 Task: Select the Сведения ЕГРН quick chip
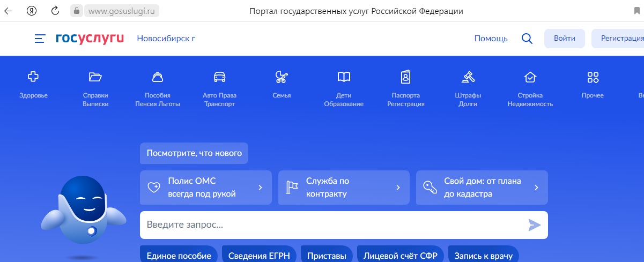259,254
